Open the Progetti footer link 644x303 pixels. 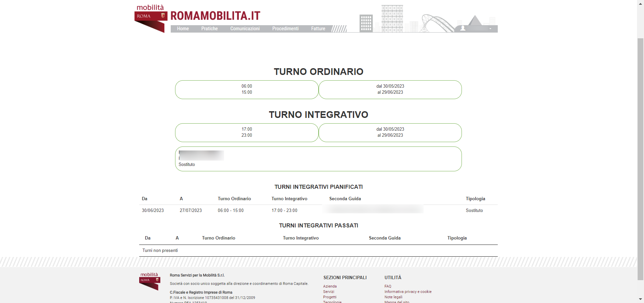click(x=330, y=297)
